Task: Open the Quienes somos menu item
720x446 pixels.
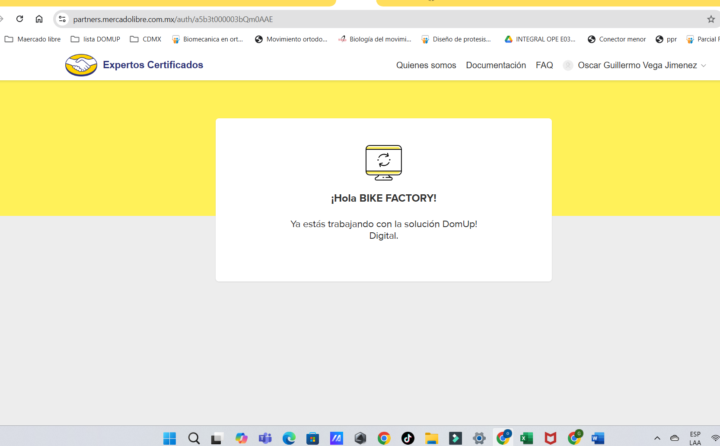Action: coord(426,65)
